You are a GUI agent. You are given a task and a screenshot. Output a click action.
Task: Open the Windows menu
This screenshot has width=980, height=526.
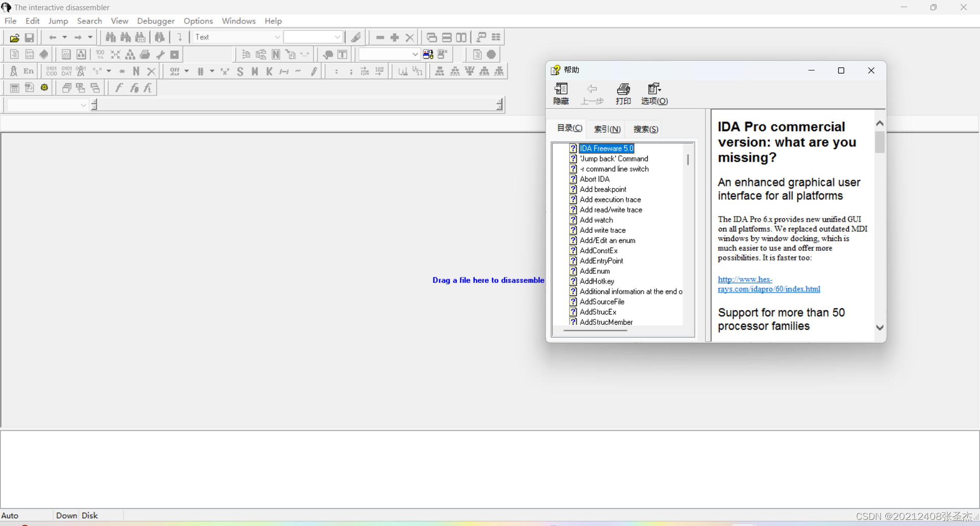pos(238,21)
